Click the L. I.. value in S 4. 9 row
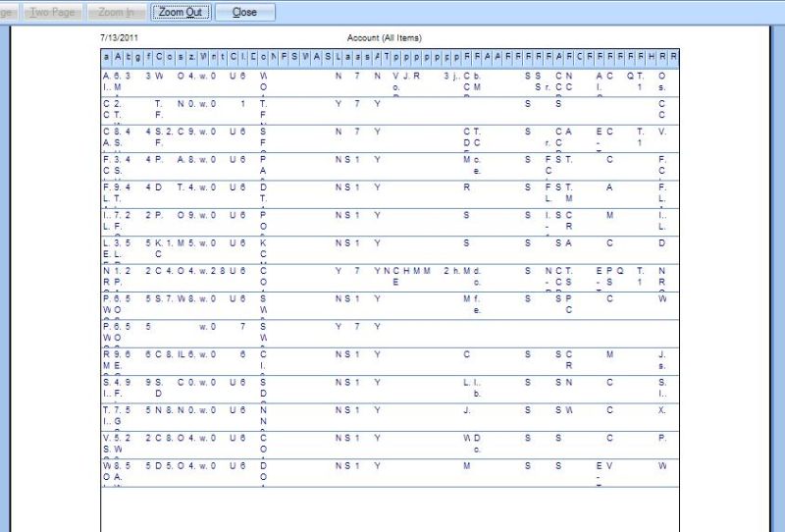785x532 pixels. point(472,382)
